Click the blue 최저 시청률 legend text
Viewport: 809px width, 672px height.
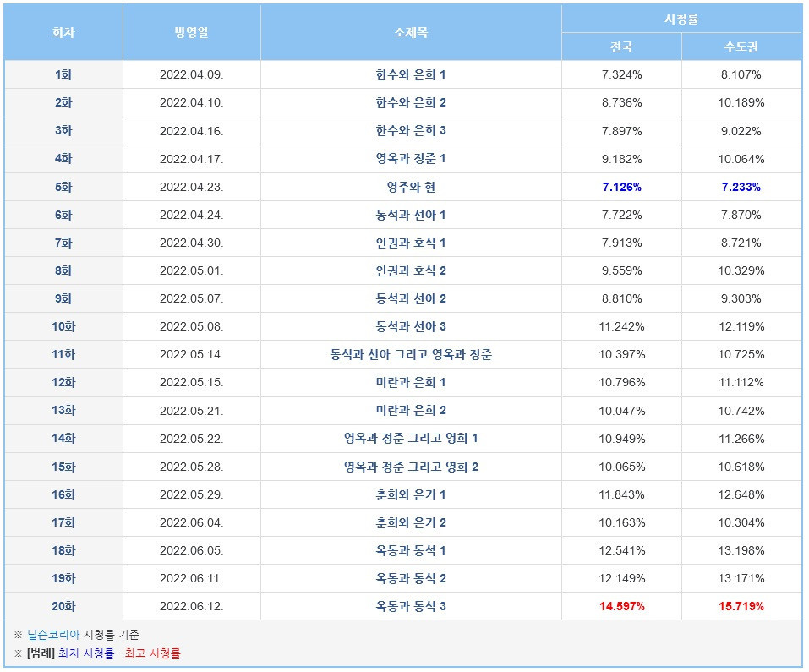86,653
